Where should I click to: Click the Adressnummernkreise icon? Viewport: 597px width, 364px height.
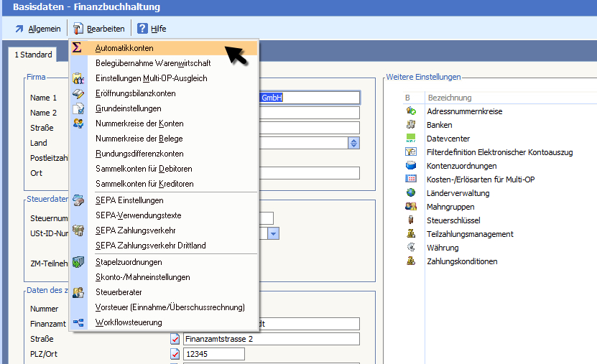click(x=411, y=111)
